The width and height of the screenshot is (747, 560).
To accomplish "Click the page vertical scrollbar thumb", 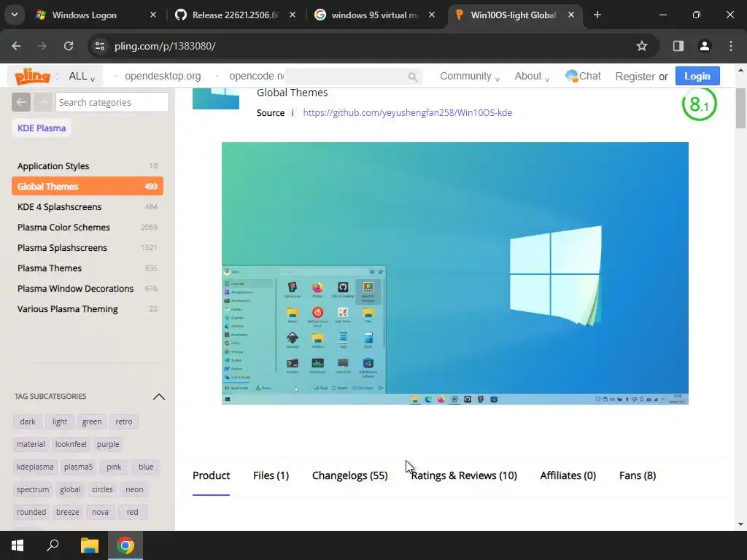I will pos(740,108).
